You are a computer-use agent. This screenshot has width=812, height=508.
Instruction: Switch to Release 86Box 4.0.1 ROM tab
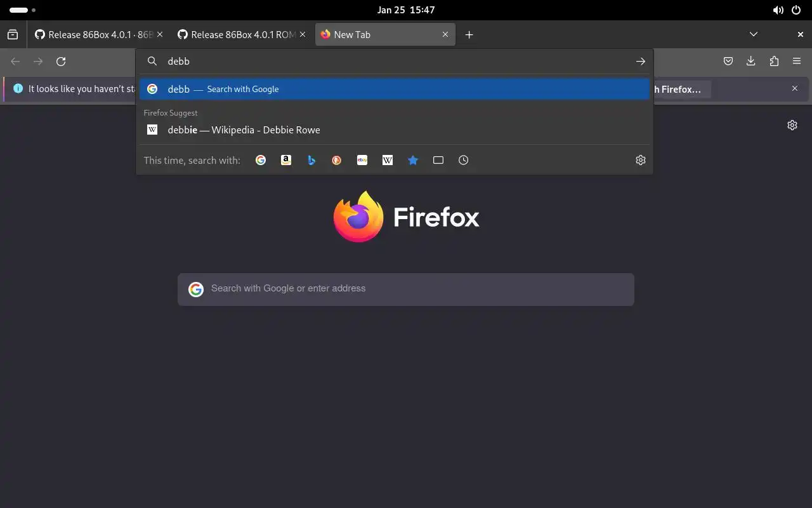coord(241,34)
